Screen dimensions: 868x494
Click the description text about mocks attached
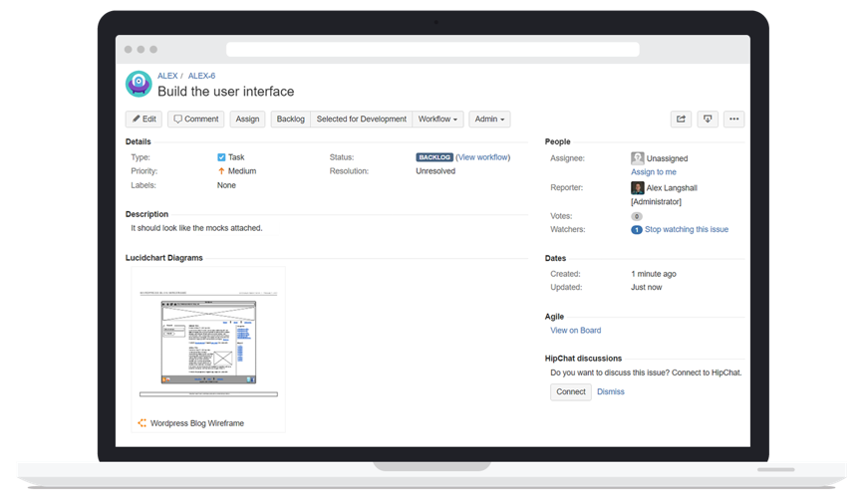[x=196, y=228]
